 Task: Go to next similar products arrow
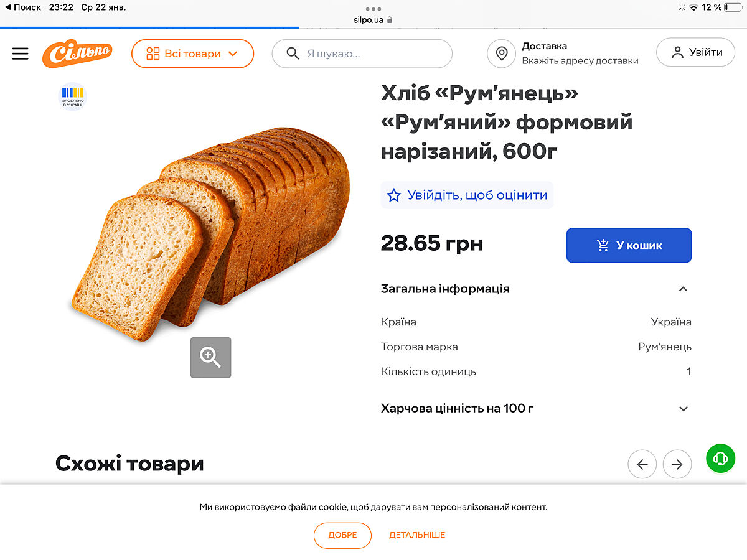coord(677,464)
